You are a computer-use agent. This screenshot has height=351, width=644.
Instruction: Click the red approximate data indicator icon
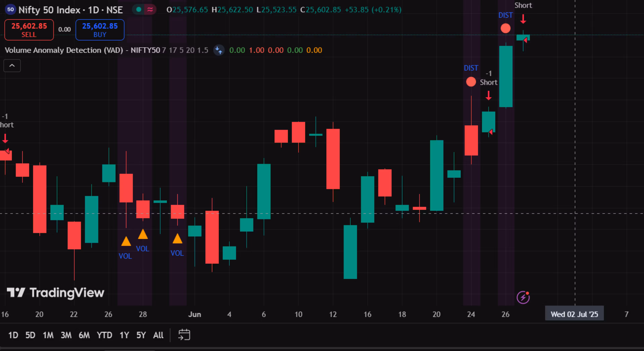coord(150,10)
